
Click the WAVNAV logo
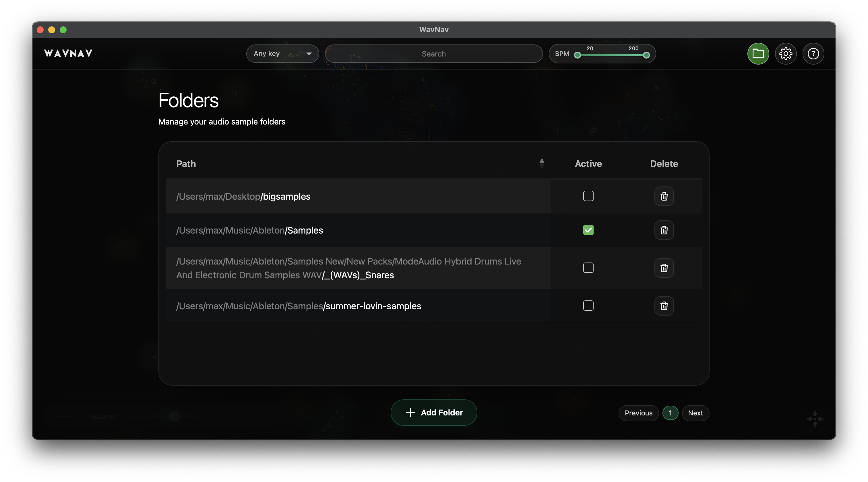tap(68, 54)
